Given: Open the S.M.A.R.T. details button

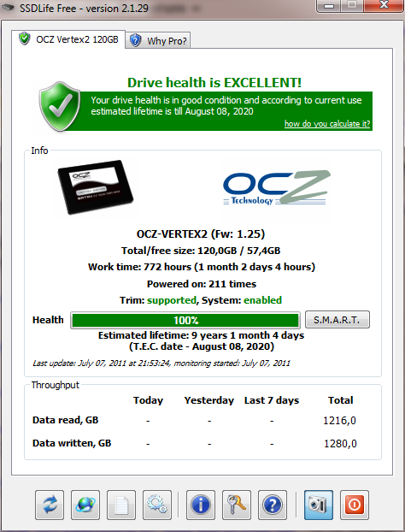Looking at the screenshot, I should coord(337,320).
